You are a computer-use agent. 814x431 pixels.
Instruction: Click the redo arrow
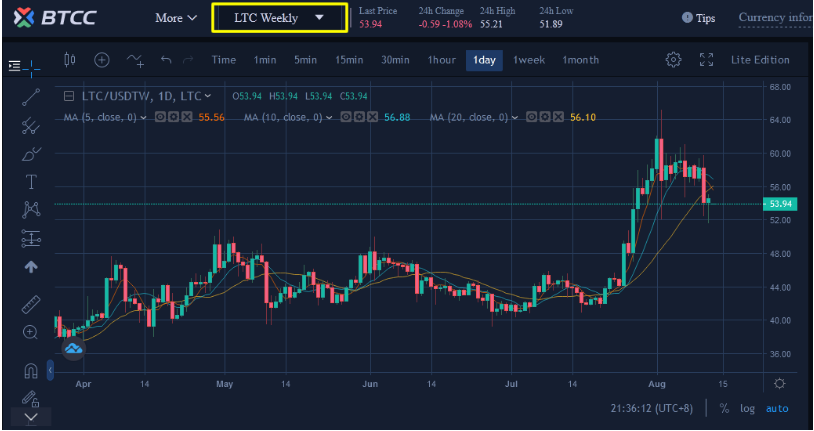point(188,60)
